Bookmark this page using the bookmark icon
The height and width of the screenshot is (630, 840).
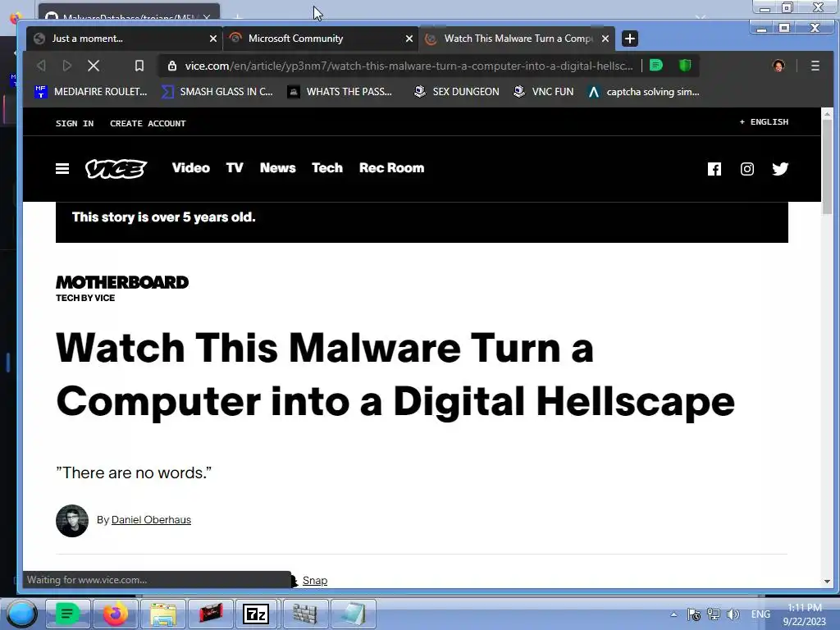(x=139, y=66)
